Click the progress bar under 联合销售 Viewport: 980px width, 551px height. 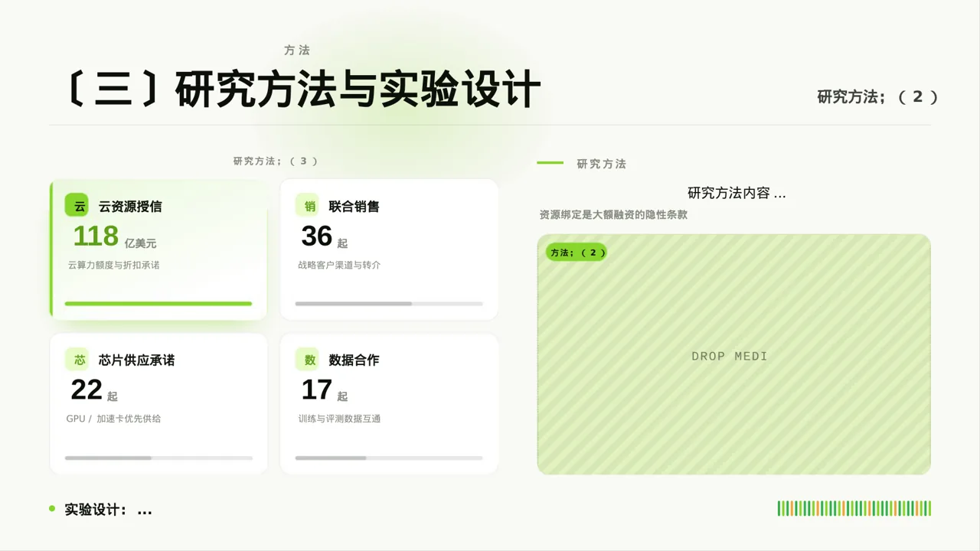point(389,304)
